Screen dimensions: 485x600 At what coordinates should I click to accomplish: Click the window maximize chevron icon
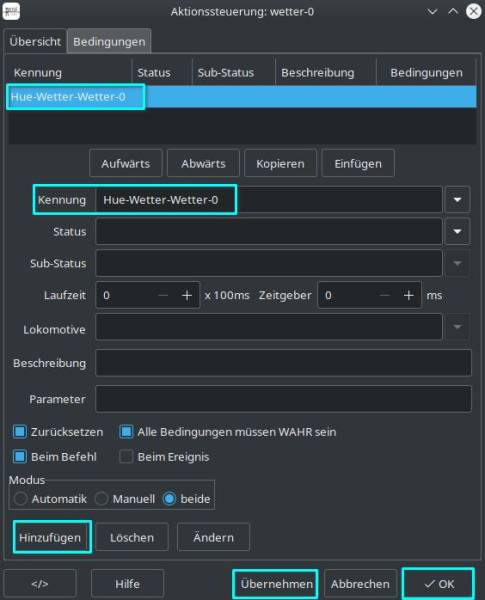point(453,11)
